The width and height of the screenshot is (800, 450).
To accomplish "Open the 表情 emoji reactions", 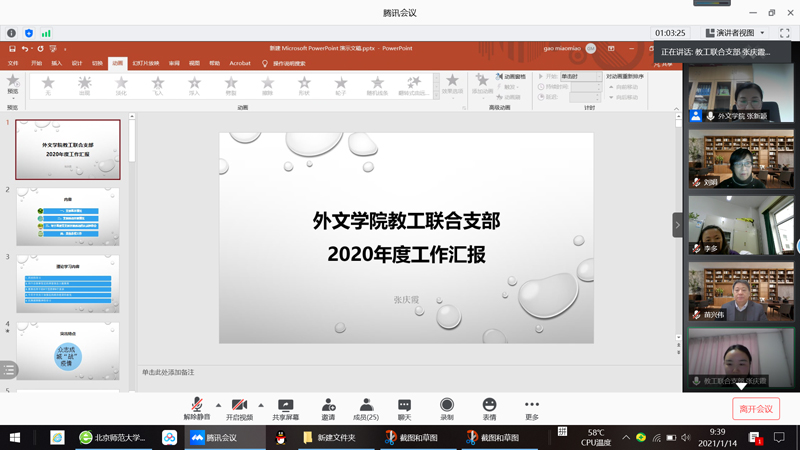I will point(489,404).
